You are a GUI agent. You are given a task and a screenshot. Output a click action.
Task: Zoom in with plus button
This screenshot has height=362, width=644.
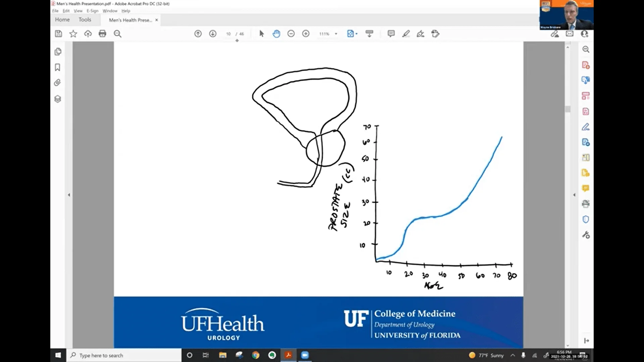click(x=306, y=34)
